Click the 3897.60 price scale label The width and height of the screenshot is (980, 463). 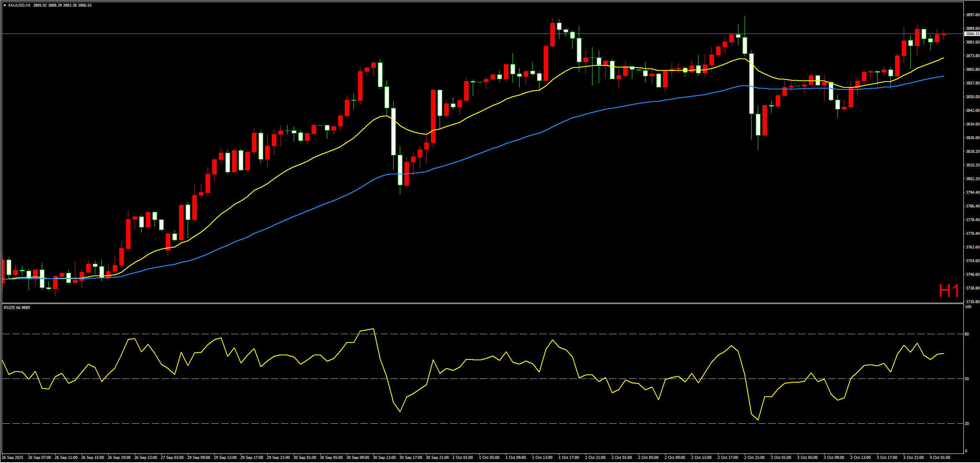[x=972, y=15]
